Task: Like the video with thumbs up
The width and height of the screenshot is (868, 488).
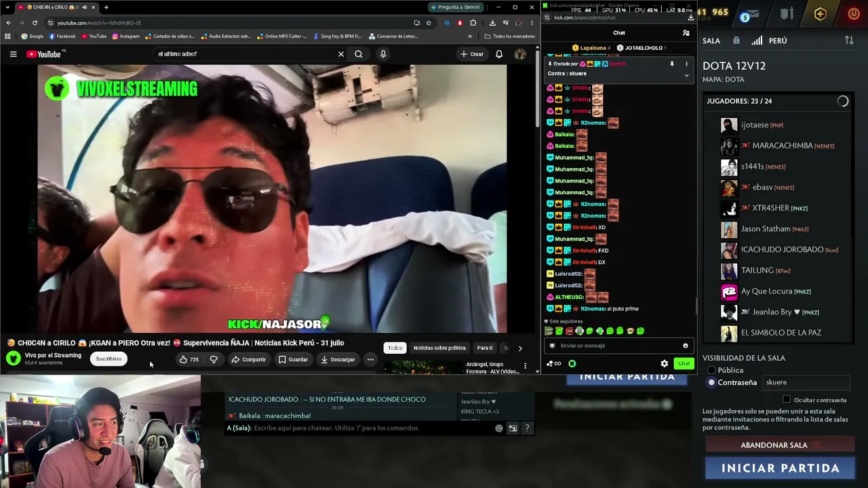Action: point(189,359)
